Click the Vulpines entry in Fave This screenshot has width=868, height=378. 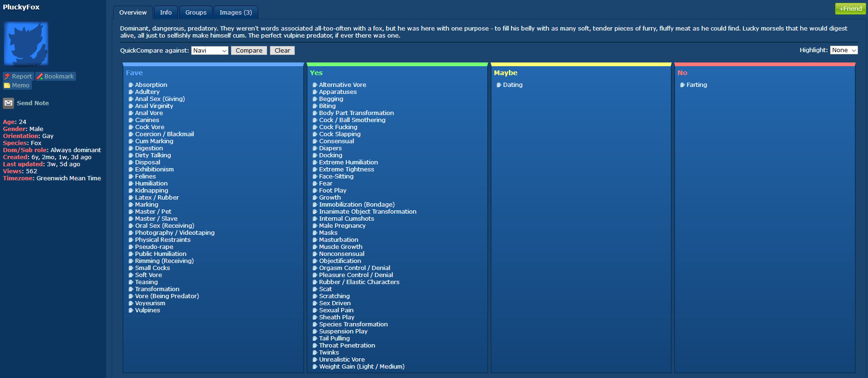click(x=147, y=310)
